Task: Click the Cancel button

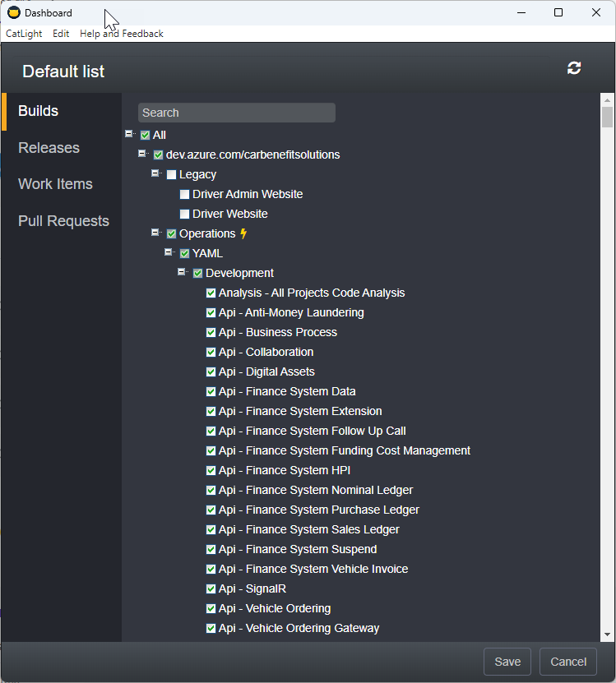Action: coord(567,662)
